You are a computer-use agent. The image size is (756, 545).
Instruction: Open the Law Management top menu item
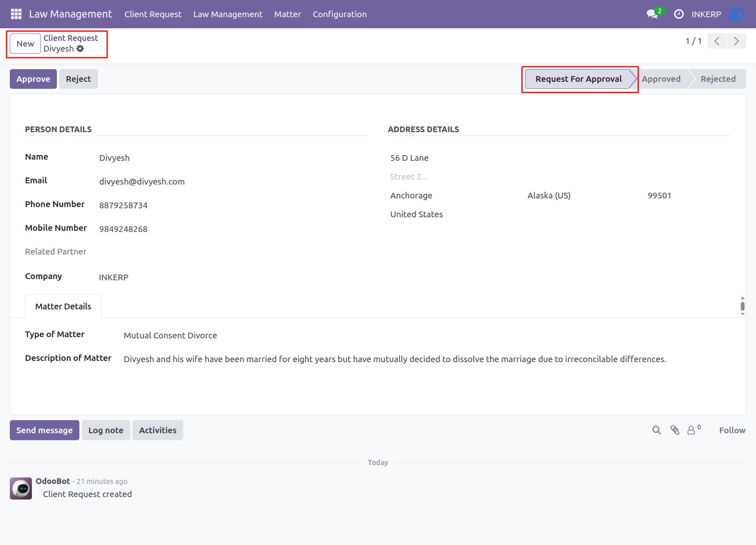point(228,14)
